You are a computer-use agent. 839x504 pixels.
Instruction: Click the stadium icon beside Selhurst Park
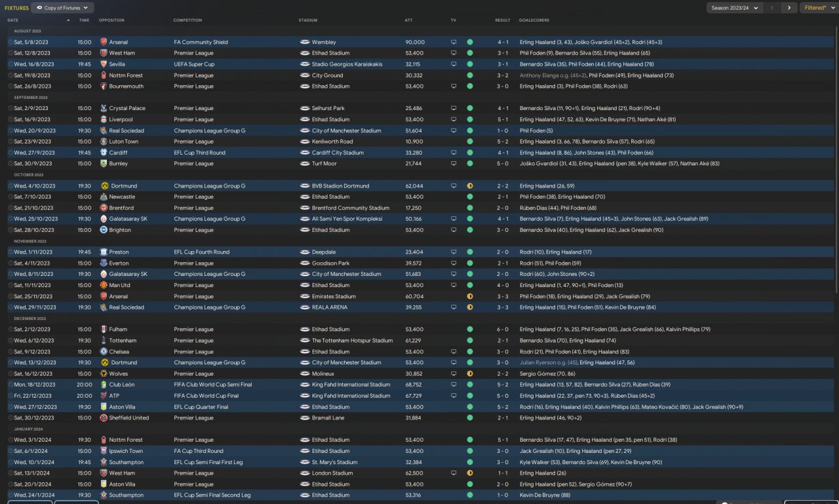[305, 108]
